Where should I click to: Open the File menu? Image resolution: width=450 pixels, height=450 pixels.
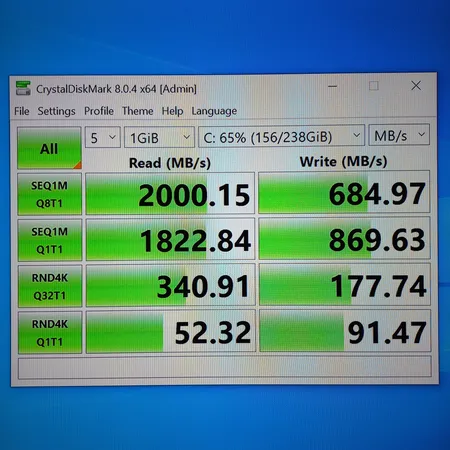tap(22, 111)
